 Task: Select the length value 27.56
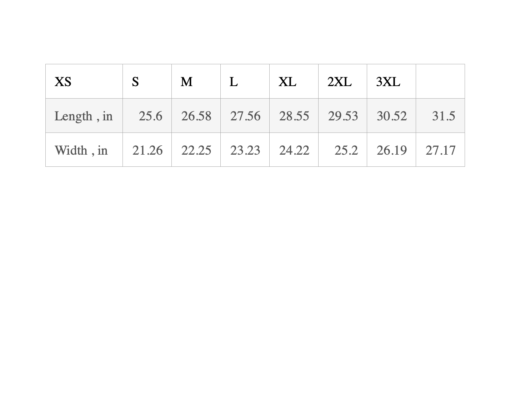(x=245, y=116)
